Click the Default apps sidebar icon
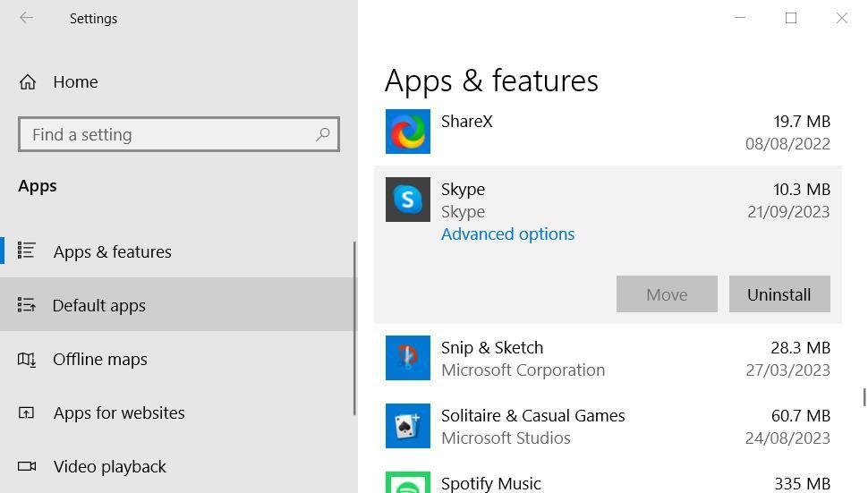The image size is (868, 493). 26,305
